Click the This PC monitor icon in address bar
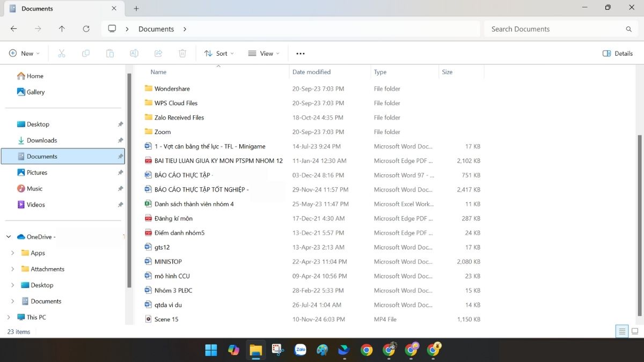The height and width of the screenshot is (362, 644). pos(112,29)
